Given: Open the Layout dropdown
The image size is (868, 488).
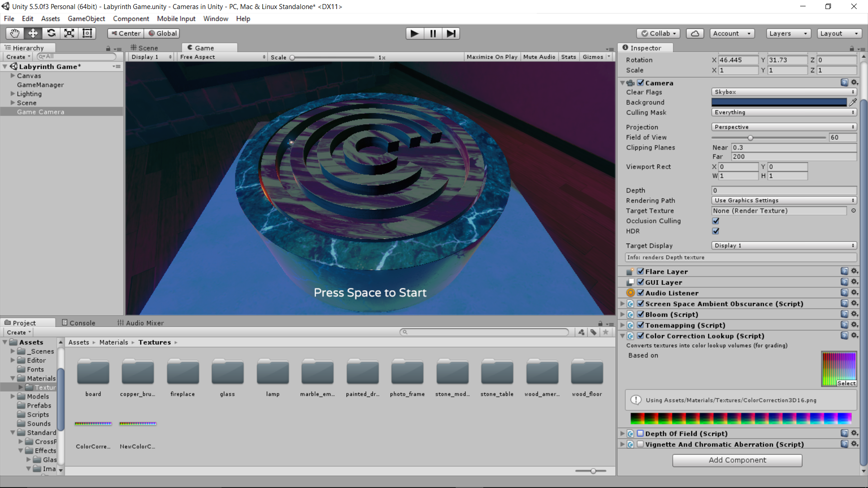Looking at the screenshot, I should point(840,33).
